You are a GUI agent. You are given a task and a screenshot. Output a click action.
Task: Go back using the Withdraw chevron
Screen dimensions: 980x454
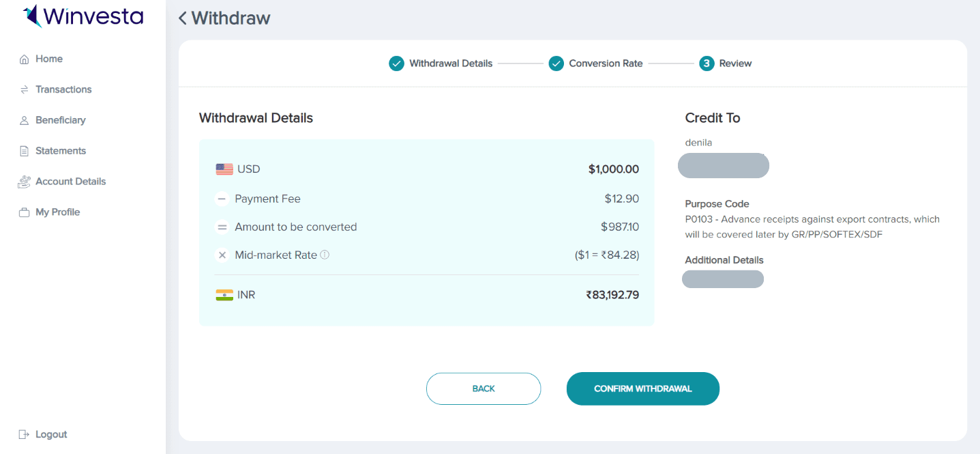pyautogui.click(x=182, y=18)
